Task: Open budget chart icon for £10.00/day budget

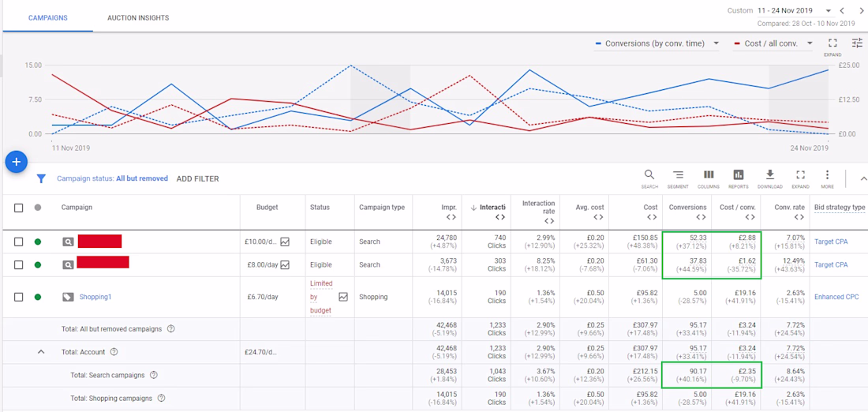Action: (x=285, y=242)
